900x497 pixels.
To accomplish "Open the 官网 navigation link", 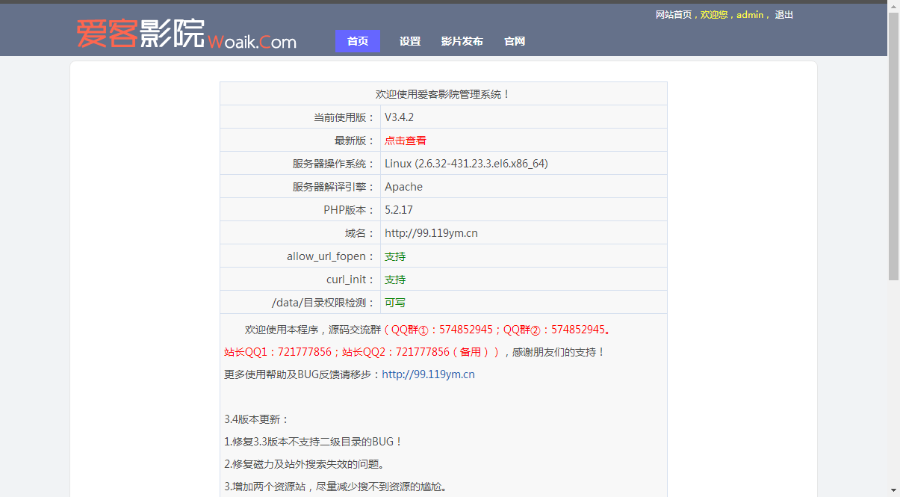I will point(514,41).
